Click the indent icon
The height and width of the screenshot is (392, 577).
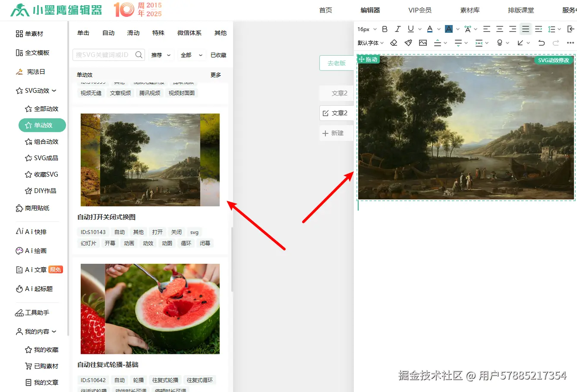coord(539,29)
